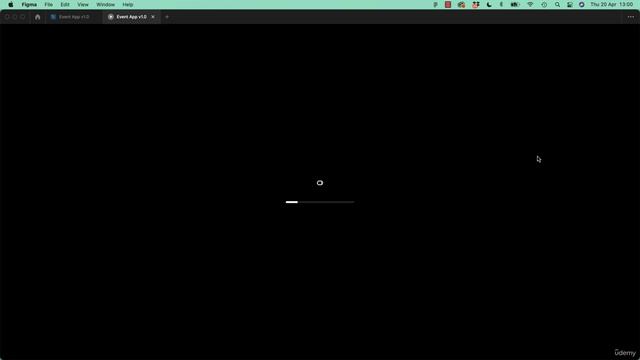Screen dimensions: 640x360
Task: Open Control Center from the menu bar
Action: pyautogui.click(x=570, y=4)
